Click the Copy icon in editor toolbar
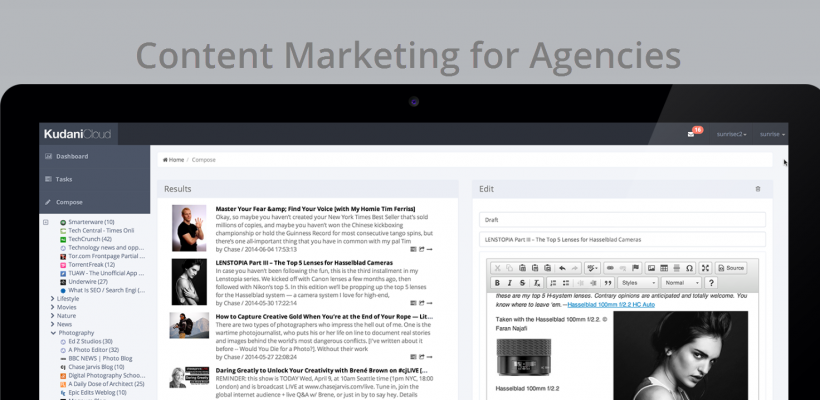Image resolution: width=820 pixels, height=400 pixels. click(509, 268)
